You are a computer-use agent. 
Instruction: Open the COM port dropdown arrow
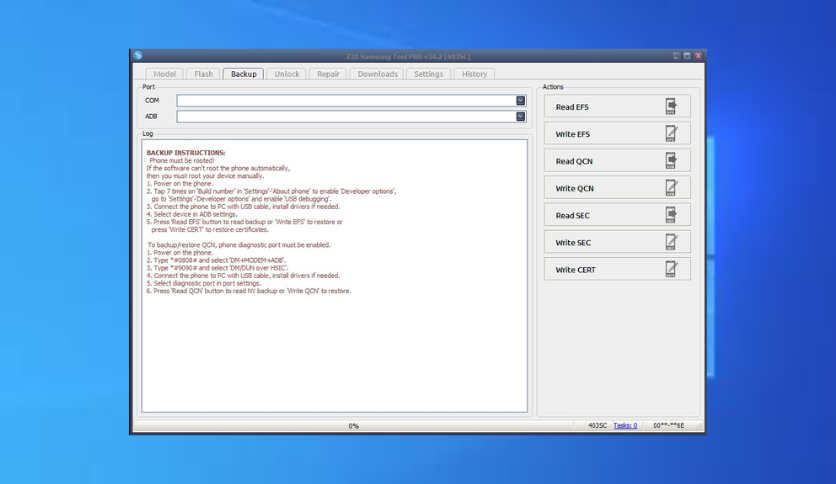520,100
